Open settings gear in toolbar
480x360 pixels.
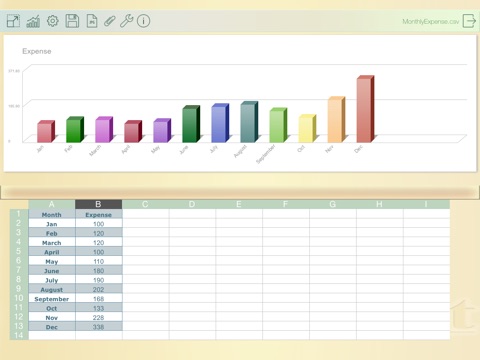coord(52,21)
